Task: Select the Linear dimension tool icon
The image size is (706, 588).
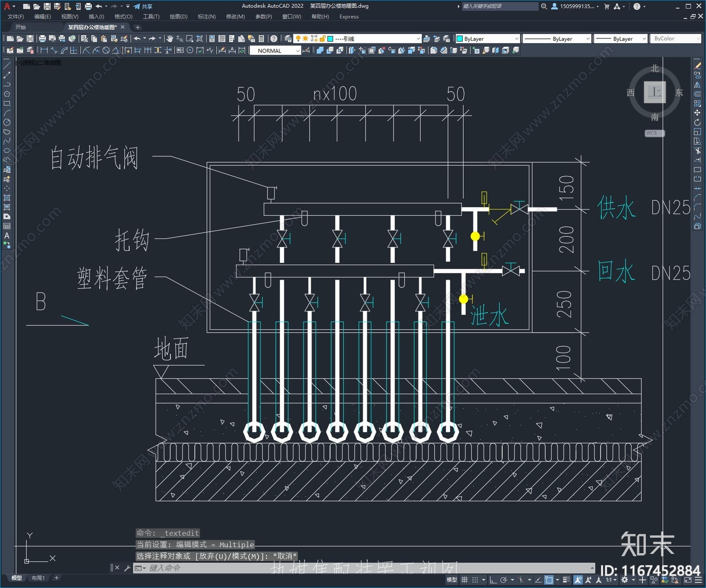Action: click(x=44, y=50)
